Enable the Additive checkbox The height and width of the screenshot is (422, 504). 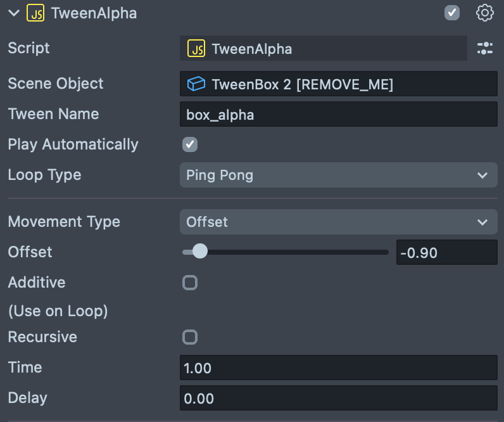pos(190,283)
